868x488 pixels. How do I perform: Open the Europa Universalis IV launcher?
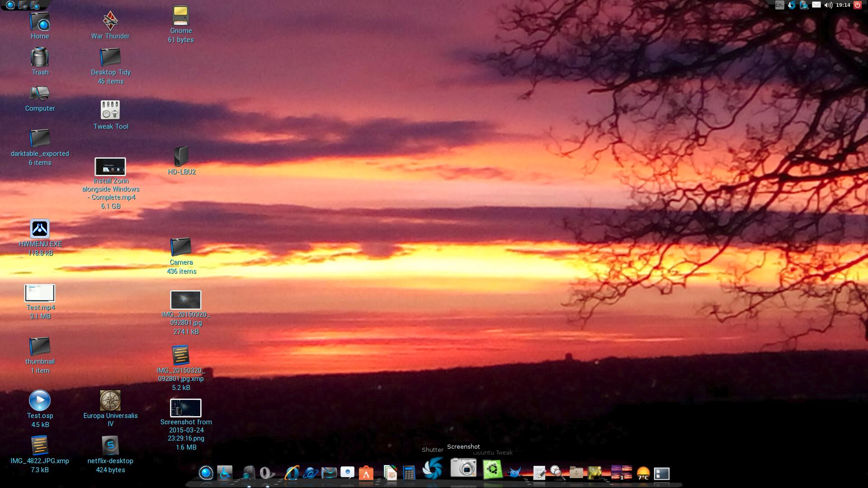[110, 400]
